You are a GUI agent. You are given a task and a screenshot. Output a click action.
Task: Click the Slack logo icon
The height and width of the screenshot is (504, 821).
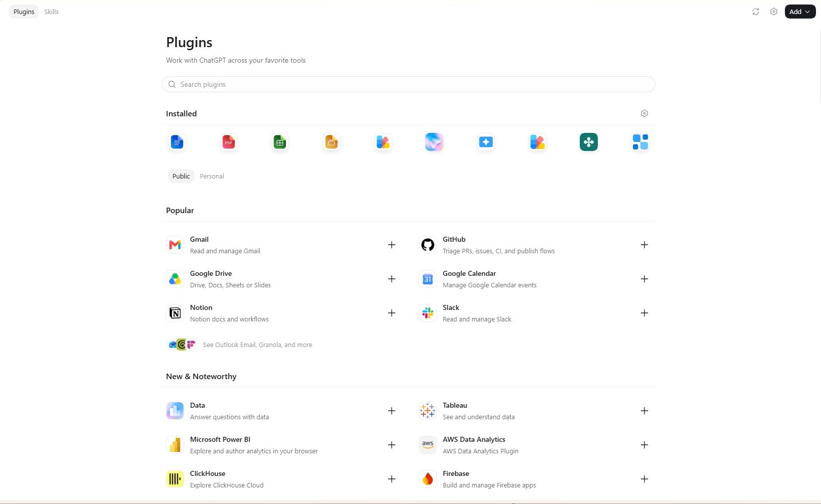coord(428,313)
